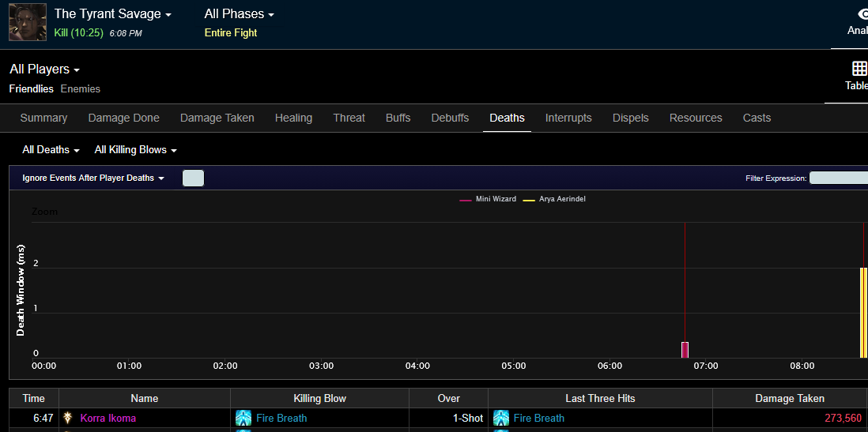Switch to the Interrupts tab
Image resolution: width=868 pixels, height=432 pixels.
[x=568, y=118]
